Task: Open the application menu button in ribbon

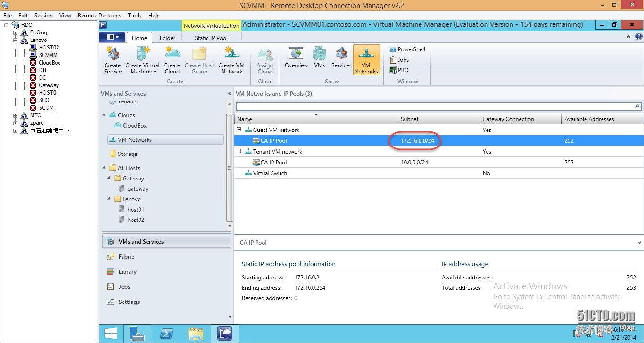Action: tap(112, 37)
